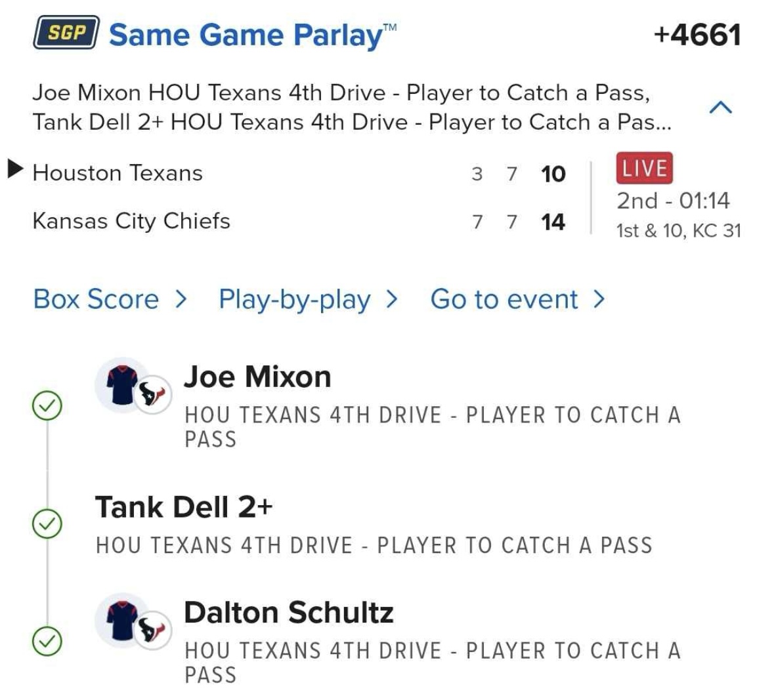
Task: Select the Houston Texans team name
Action: [x=118, y=173]
